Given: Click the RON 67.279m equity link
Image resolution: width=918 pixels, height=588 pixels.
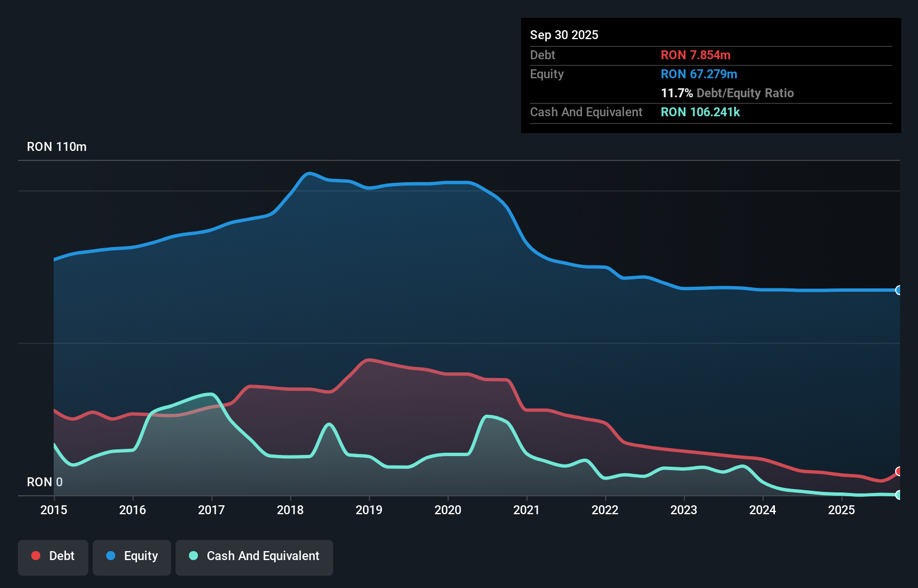Looking at the screenshot, I should [699, 74].
